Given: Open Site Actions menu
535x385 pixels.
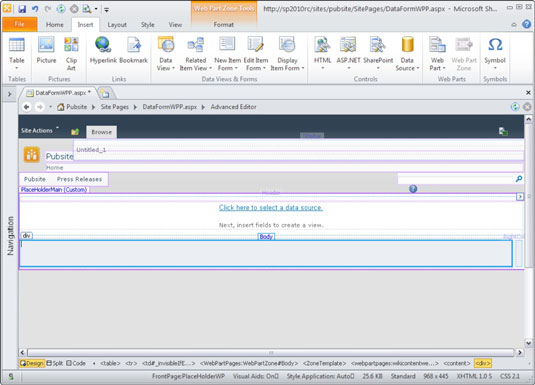Looking at the screenshot, I should tap(39, 130).
